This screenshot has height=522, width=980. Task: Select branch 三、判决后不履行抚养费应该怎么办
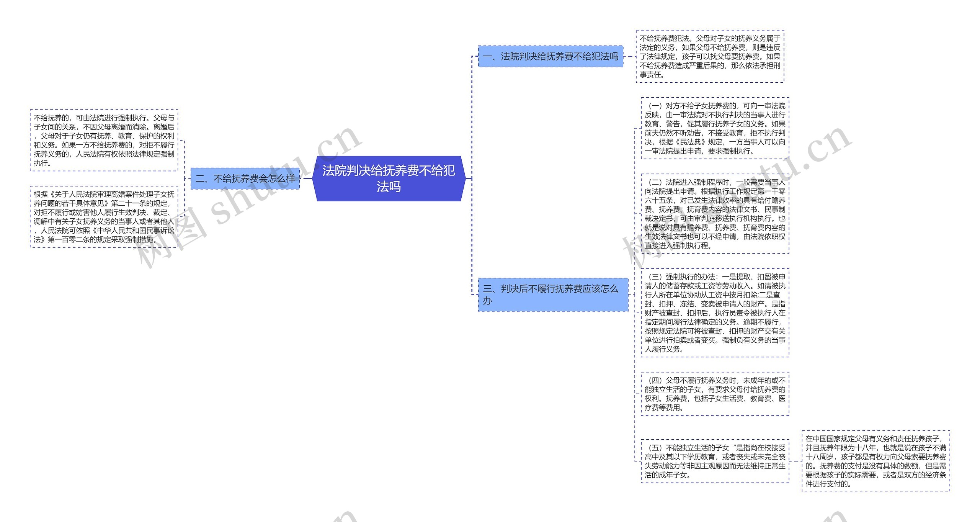553,295
